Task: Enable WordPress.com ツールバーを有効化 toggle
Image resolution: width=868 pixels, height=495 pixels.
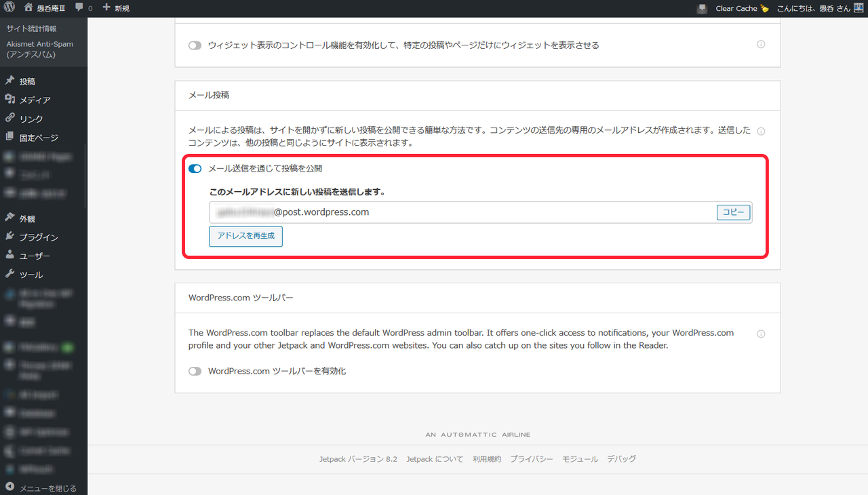Action: (195, 372)
